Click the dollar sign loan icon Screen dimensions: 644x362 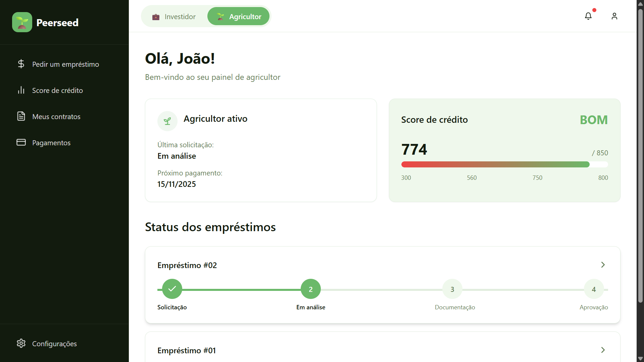pos(21,64)
